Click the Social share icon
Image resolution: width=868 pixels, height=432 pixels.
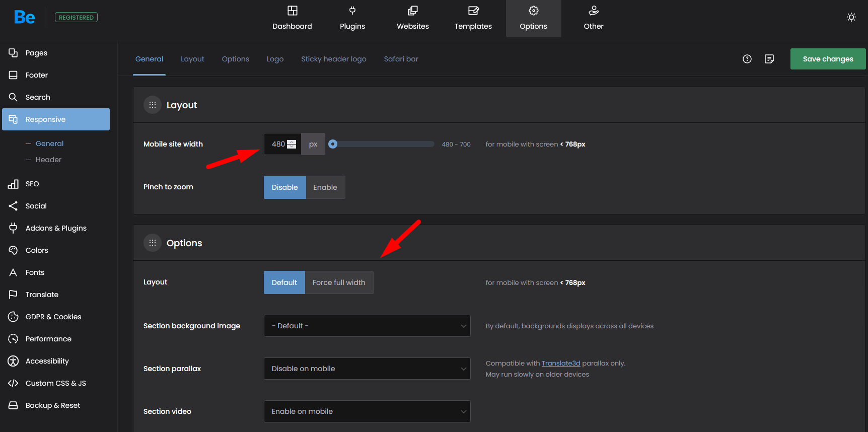(x=13, y=206)
